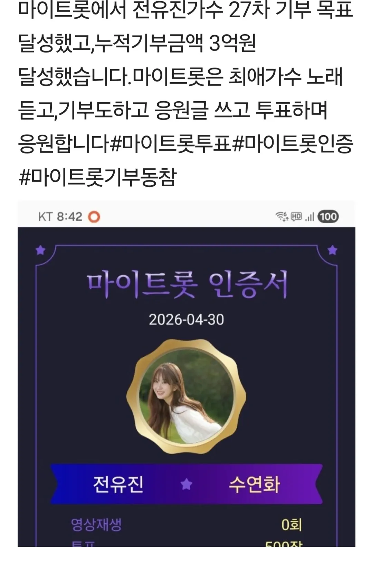Open the gold-framed singer profile photo
Viewport: 371px width, 588px height.
186,396
